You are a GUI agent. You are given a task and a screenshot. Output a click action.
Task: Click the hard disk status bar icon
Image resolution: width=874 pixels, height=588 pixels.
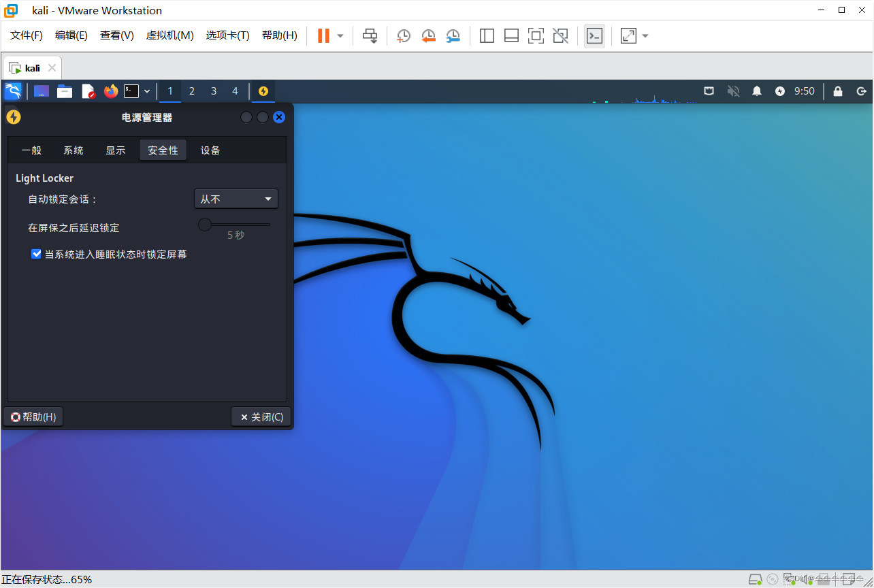click(756, 580)
